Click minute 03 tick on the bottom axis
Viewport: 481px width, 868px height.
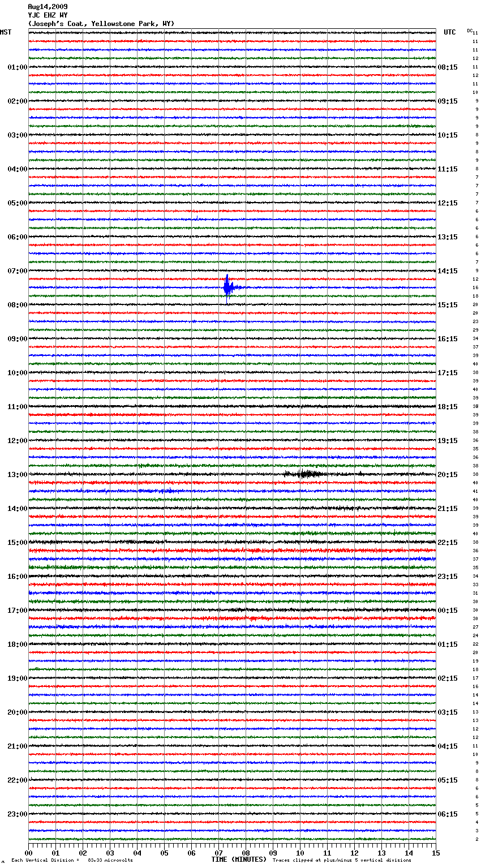110,853
